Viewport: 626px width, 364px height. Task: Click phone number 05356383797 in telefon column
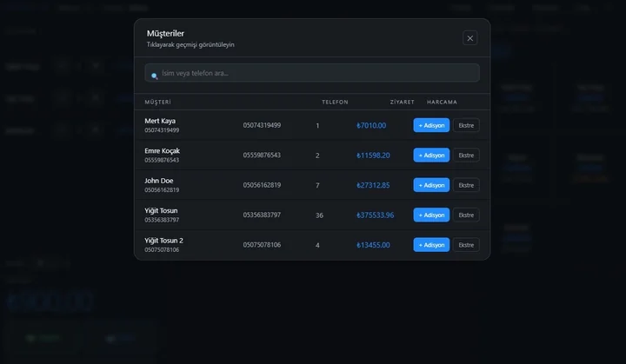coord(262,215)
